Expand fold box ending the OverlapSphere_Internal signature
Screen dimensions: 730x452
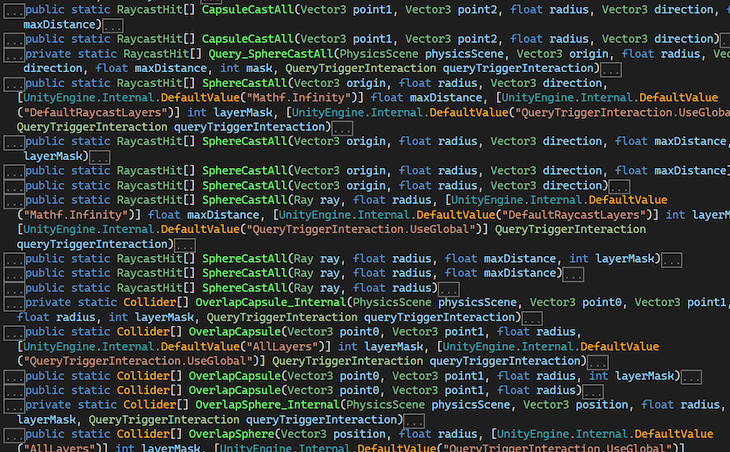pos(414,421)
